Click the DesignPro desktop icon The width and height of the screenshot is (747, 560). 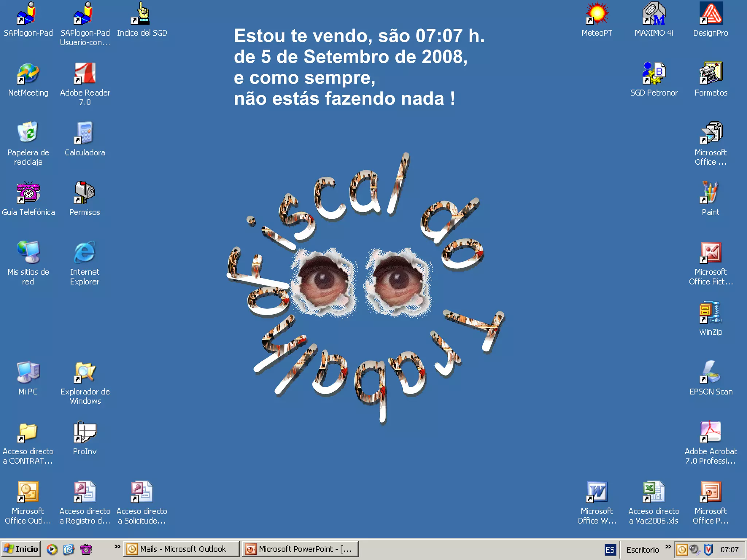pyautogui.click(x=711, y=14)
